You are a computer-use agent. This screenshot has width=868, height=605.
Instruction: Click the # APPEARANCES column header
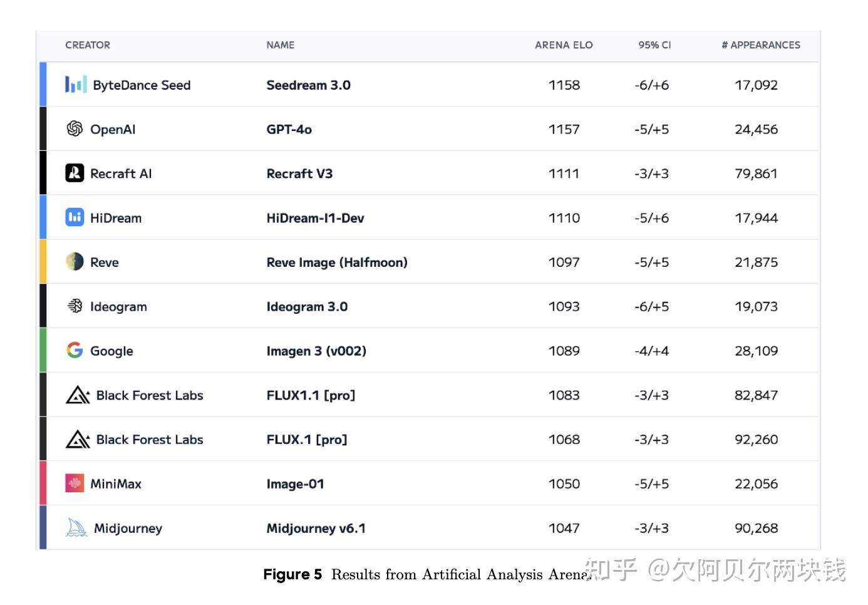coord(761,45)
